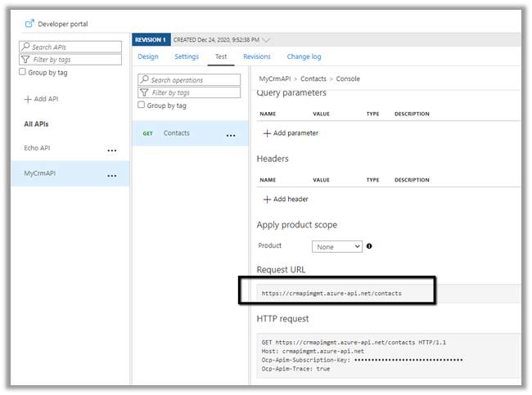Screen dimensions: 532x395
Task: Open the REVISION 1 selector
Action: tap(150, 39)
